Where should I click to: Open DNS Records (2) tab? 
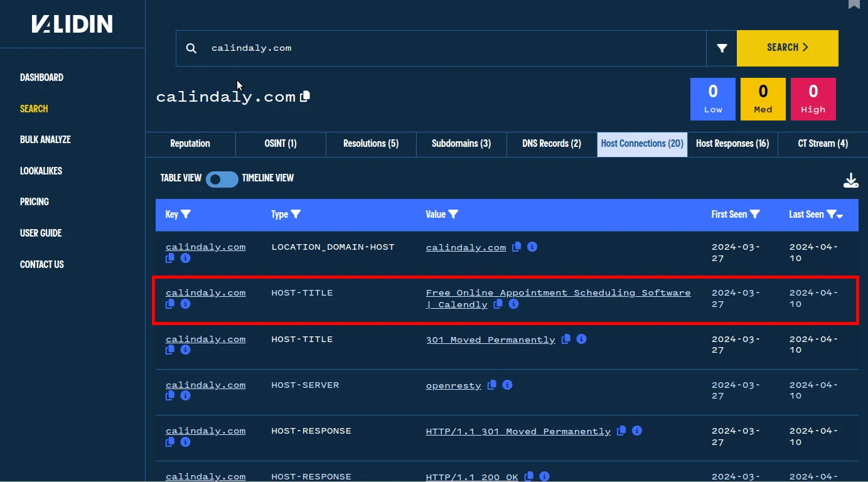tap(552, 144)
